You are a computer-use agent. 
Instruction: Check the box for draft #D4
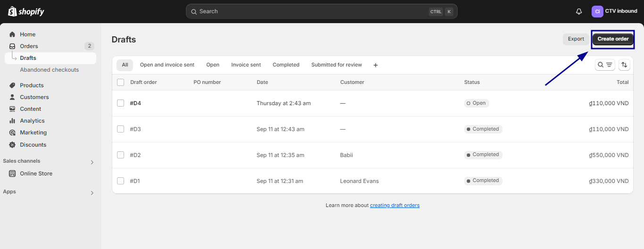120,103
